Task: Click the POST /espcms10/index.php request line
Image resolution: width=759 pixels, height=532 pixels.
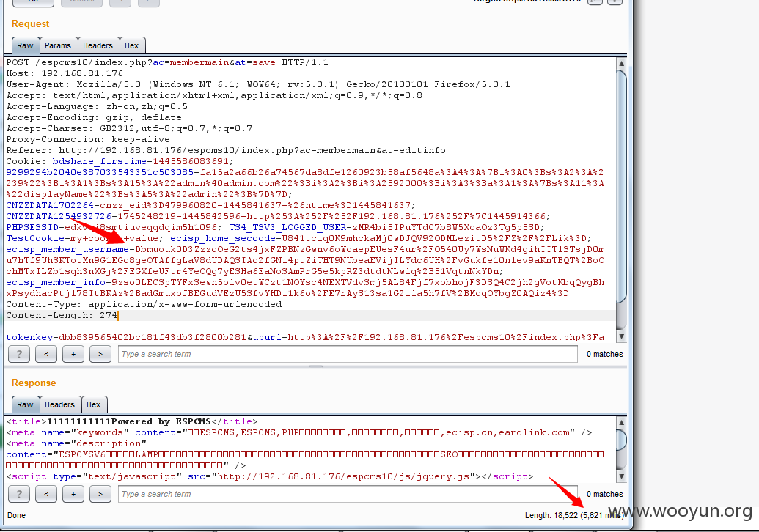Action: [167, 62]
